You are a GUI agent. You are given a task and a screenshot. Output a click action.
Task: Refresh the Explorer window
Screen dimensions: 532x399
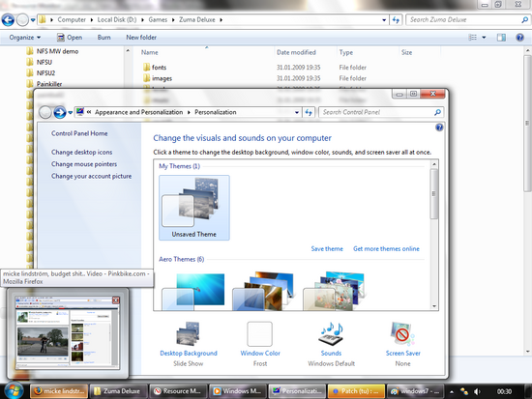click(x=396, y=19)
